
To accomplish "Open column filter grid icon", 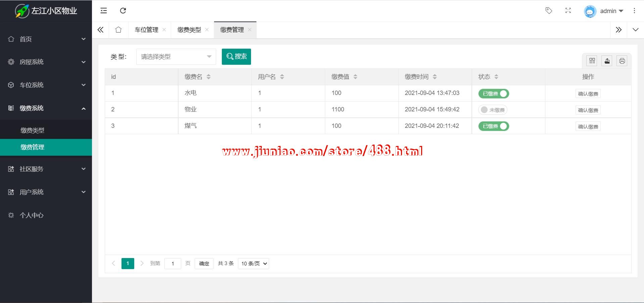I will tap(592, 61).
